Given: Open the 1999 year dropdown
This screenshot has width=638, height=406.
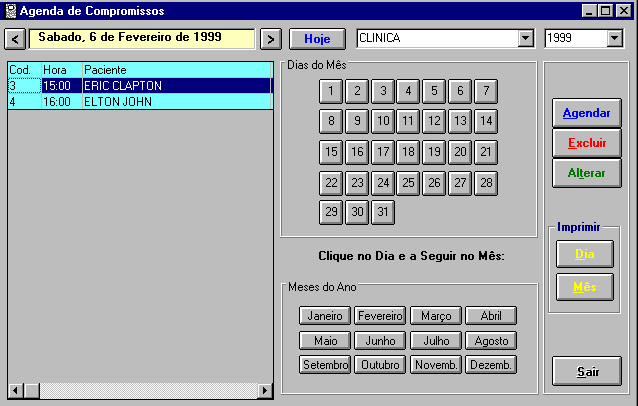Looking at the screenshot, I should click(x=614, y=38).
